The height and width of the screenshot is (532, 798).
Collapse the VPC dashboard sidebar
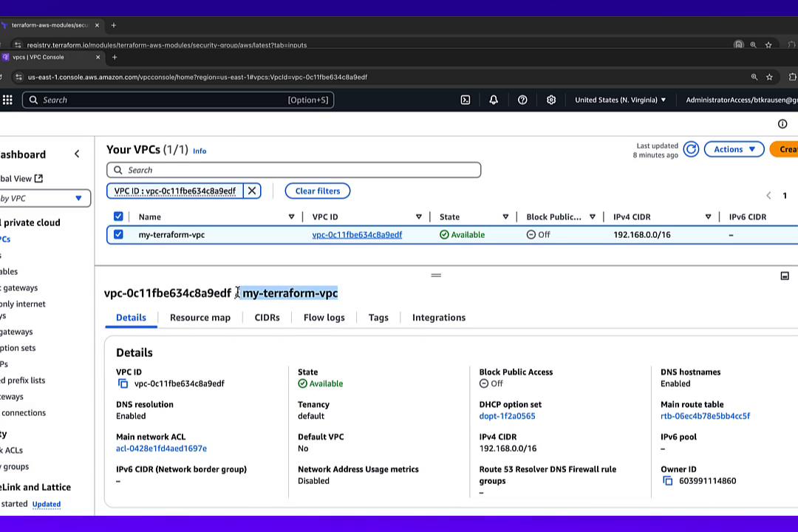77,154
